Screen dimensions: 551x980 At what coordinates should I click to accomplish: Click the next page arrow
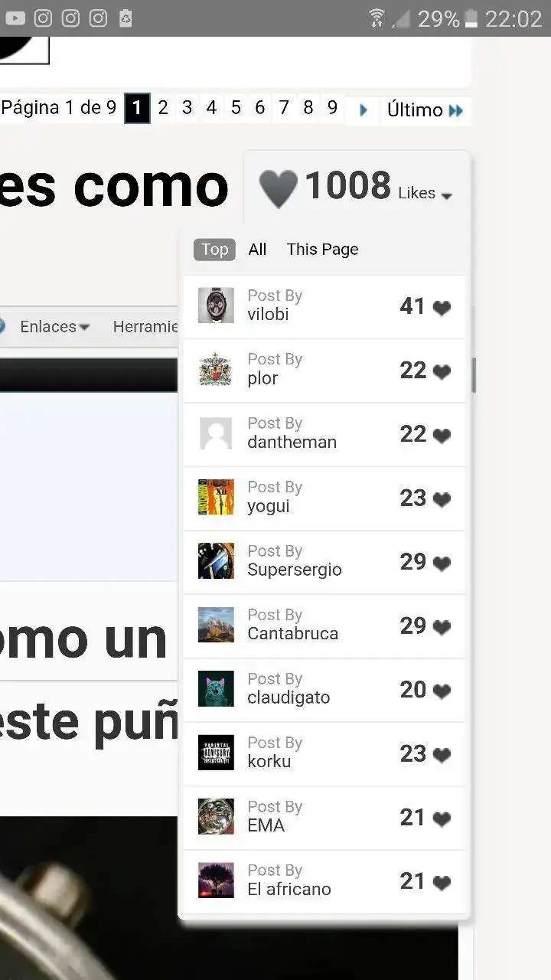tap(363, 110)
